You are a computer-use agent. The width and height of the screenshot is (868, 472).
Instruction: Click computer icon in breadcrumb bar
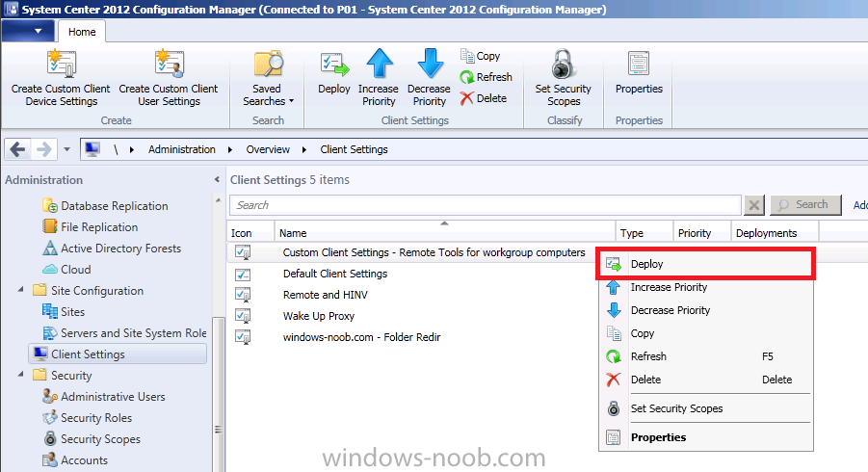[92, 149]
